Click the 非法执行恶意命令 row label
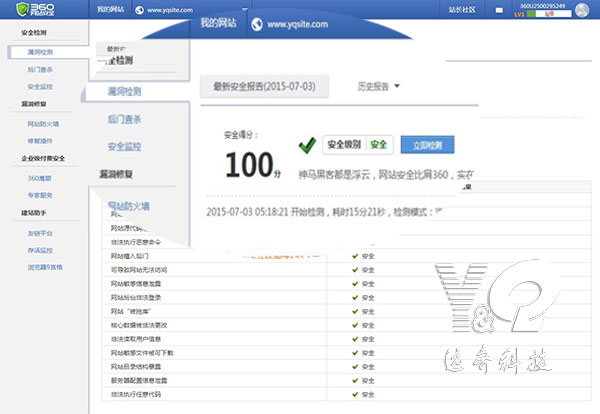This screenshot has width=600, height=414. (136, 242)
